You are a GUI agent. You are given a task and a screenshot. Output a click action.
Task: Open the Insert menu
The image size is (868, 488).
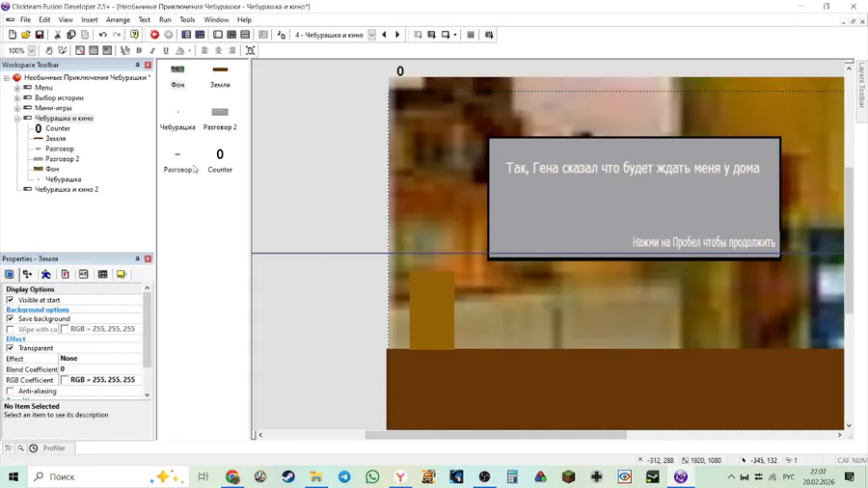tap(89, 19)
